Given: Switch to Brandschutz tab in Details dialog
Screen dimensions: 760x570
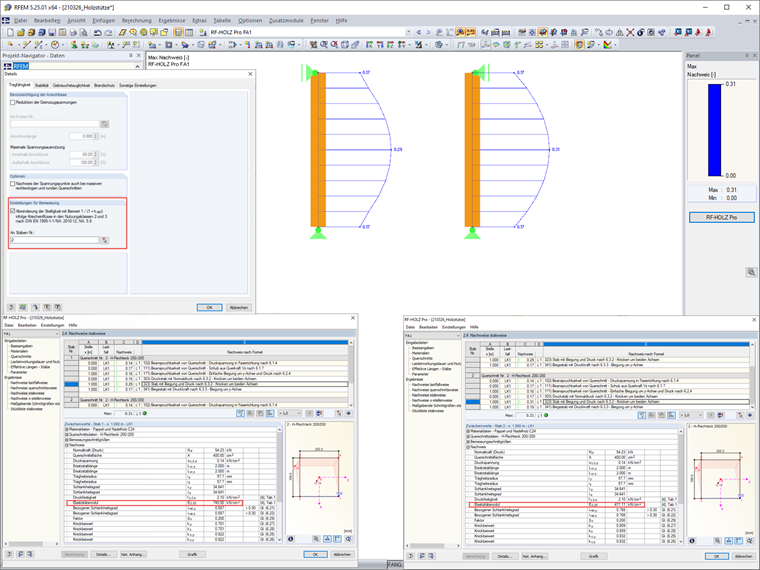Looking at the screenshot, I should coord(104,85).
